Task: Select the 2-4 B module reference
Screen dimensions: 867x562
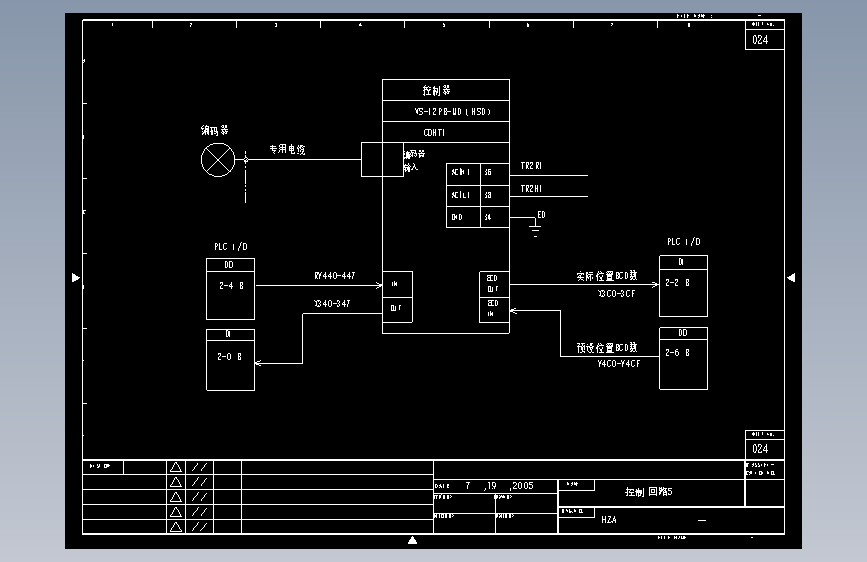Action: click(x=231, y=286)
